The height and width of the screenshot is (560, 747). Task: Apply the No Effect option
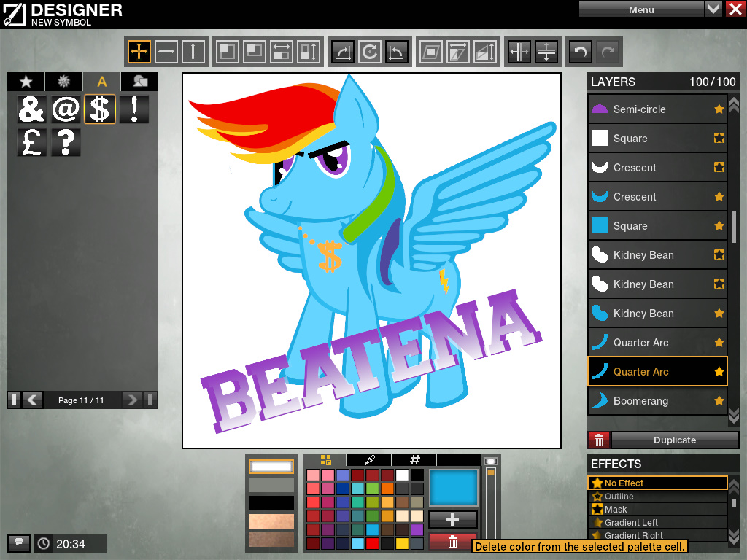pos(658,483)
